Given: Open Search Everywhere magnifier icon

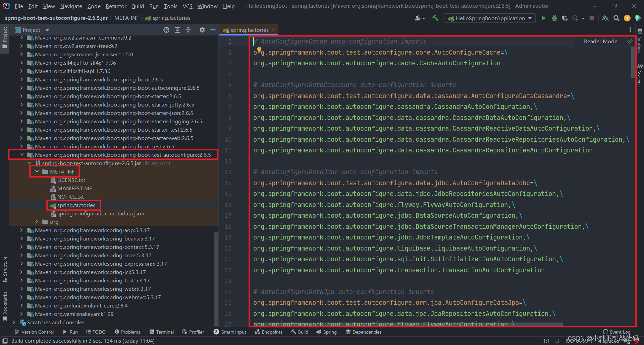Looking at the screenshot, I should click(x=616, y=18).
